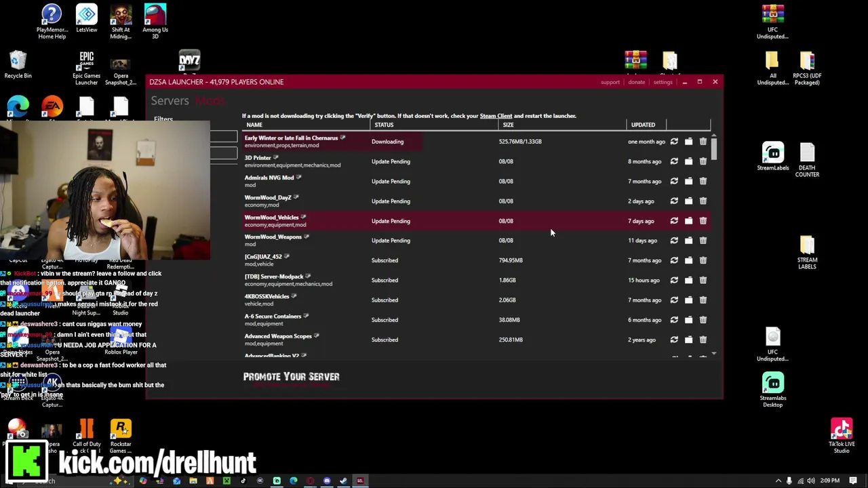Click scrollbar down arrow of mod list
The width and height of the screenshot is (868, 488).
[x=714, y=354]
